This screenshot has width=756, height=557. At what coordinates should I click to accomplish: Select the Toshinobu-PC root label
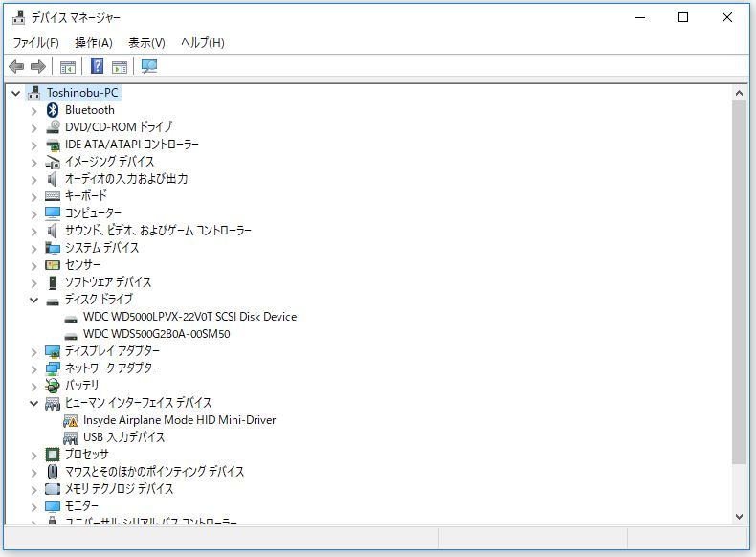pos(82,93)
